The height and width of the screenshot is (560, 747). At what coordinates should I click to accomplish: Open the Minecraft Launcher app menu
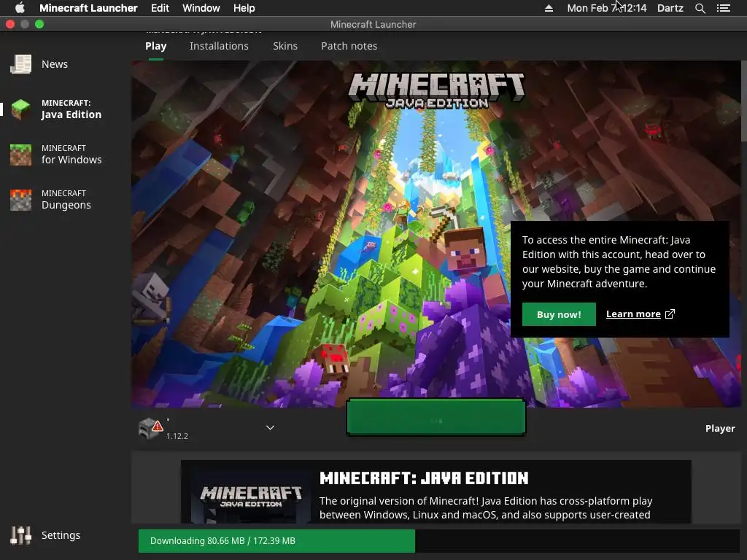88,8
